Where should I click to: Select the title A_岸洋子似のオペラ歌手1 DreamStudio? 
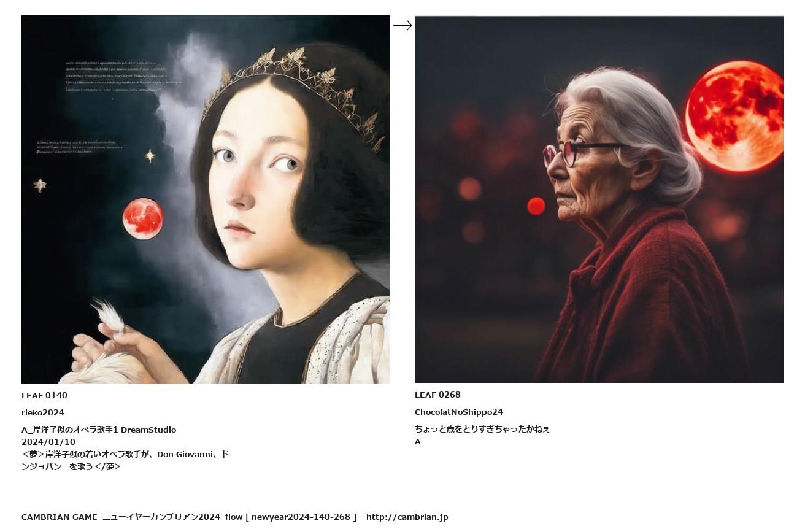coord(99,430)
